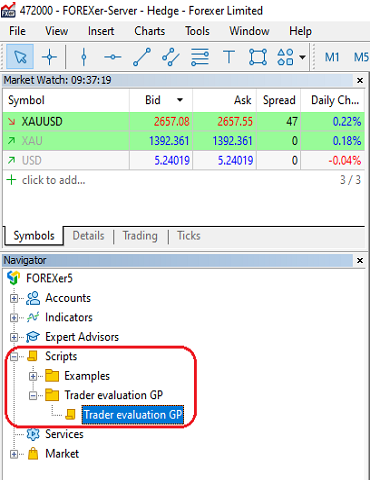Draw a vertical line tool
This screenshot has height=480, width=370.
[84, 57]
